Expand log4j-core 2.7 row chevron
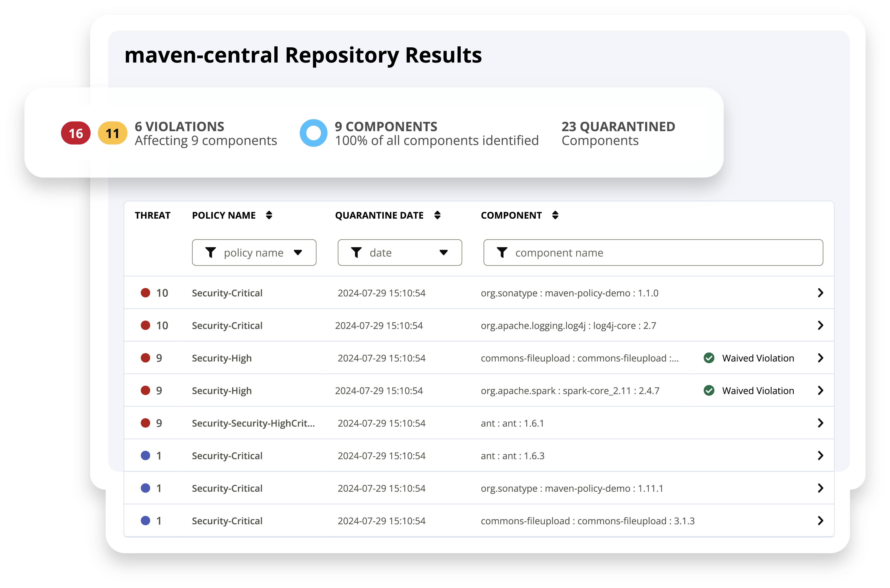 (820, 326)
